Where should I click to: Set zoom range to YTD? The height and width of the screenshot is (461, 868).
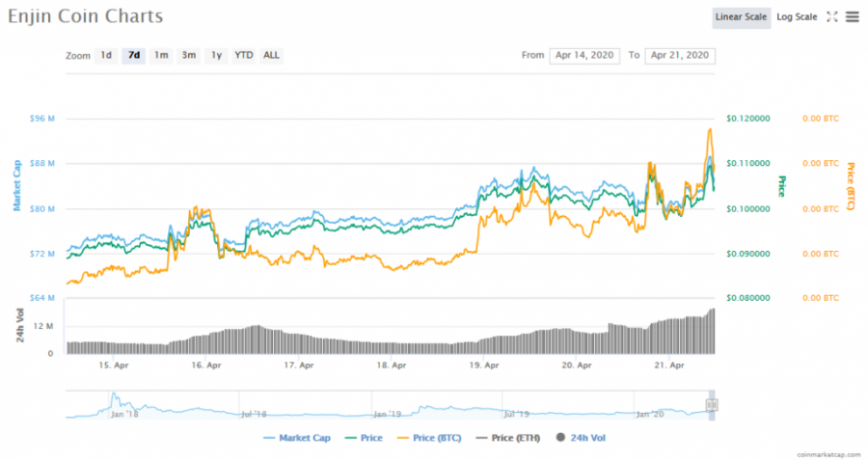244,55
